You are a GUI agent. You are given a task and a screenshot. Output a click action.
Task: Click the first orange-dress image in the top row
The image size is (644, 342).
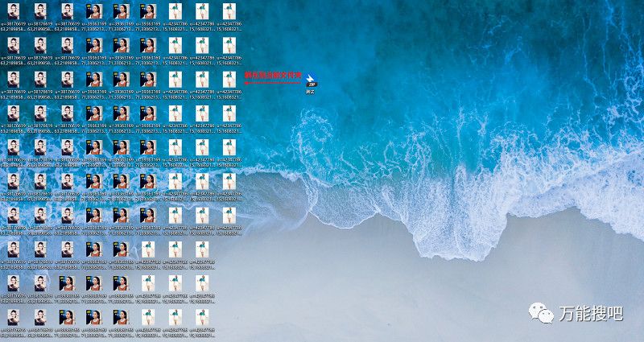(x=94, y=10)
